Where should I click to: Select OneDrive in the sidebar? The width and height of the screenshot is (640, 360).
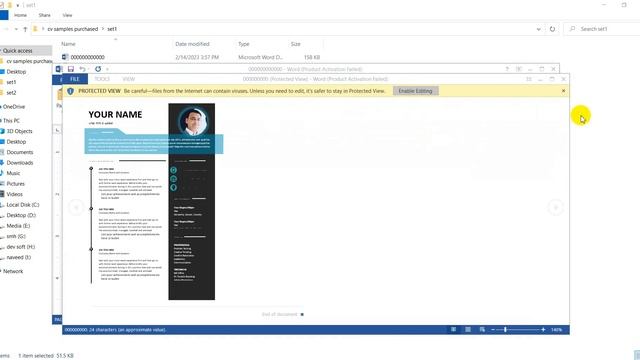pos(14,107)
